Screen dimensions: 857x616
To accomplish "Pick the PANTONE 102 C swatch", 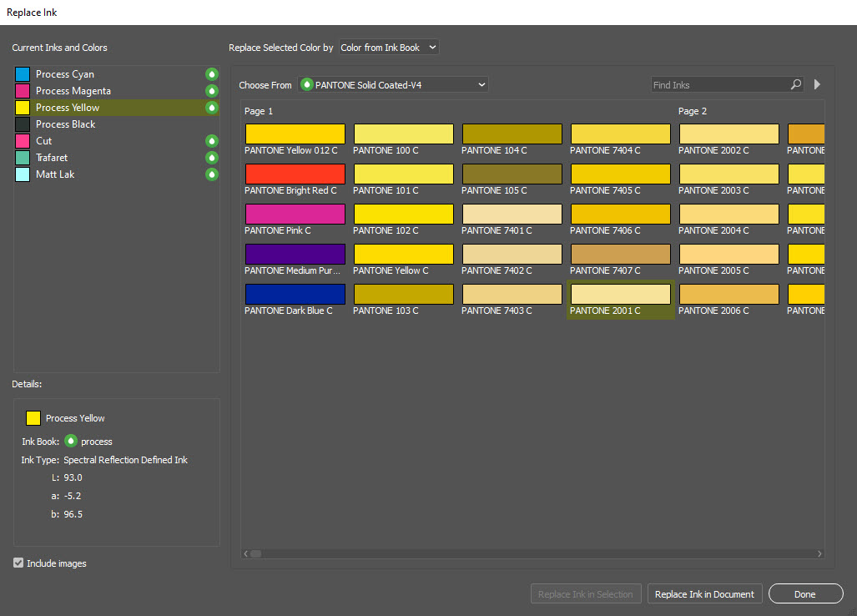I will pyautogui.click(x=403, y=214).
